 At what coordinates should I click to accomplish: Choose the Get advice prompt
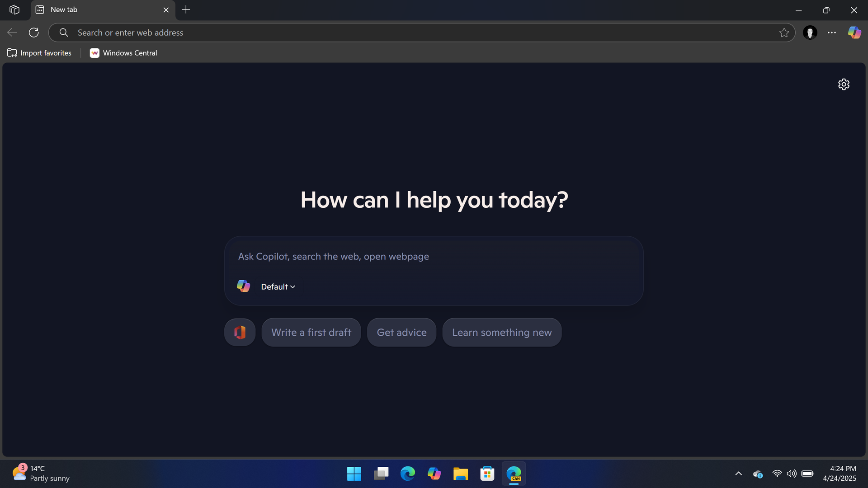pyautogui.click(x=401, y=332)
